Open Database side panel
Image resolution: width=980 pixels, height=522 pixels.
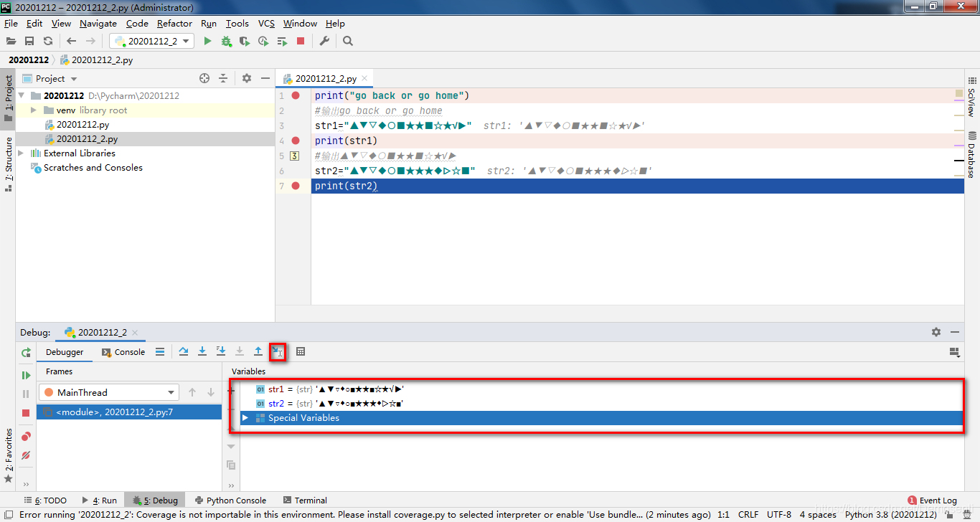(x=972, y=154)
